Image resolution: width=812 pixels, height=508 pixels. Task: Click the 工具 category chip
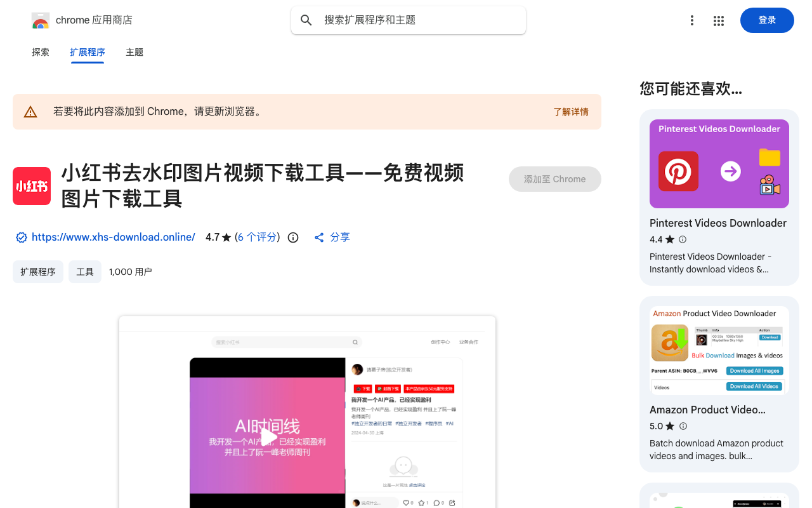pyautogui.click(x=85, y=272)
